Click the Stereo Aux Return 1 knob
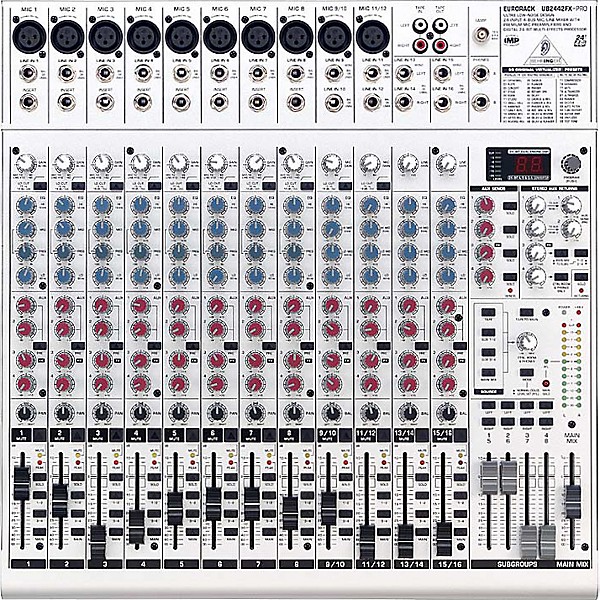The image size is (600, 600). click(535, 205)
